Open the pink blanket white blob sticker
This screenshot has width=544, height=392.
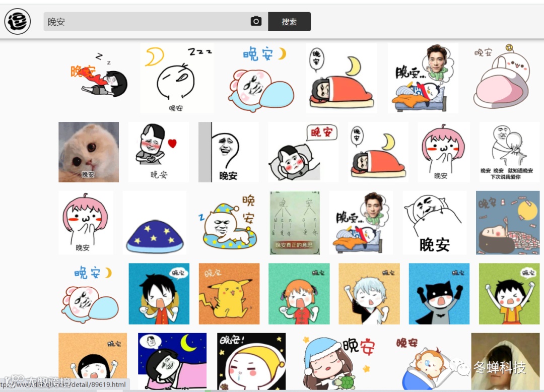[x=503, y=78]
